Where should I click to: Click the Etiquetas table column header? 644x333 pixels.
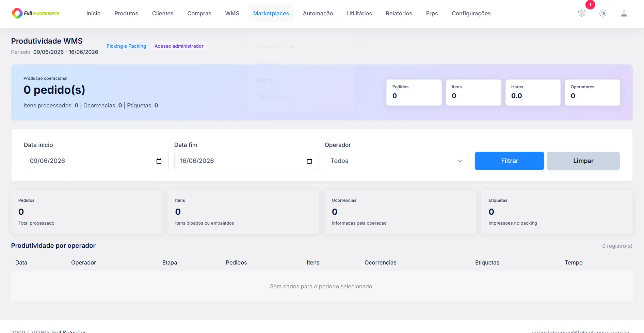pos(487,262)
